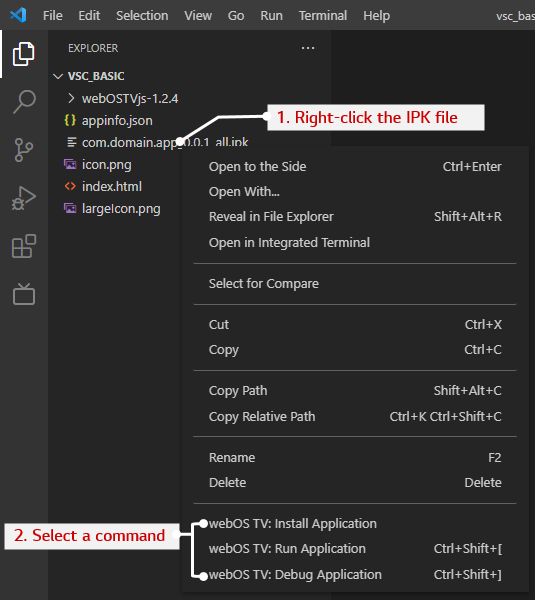Open the Go menu
Image resolution: width=535 pixels, height=600 pixels.
tap(236, 16)
